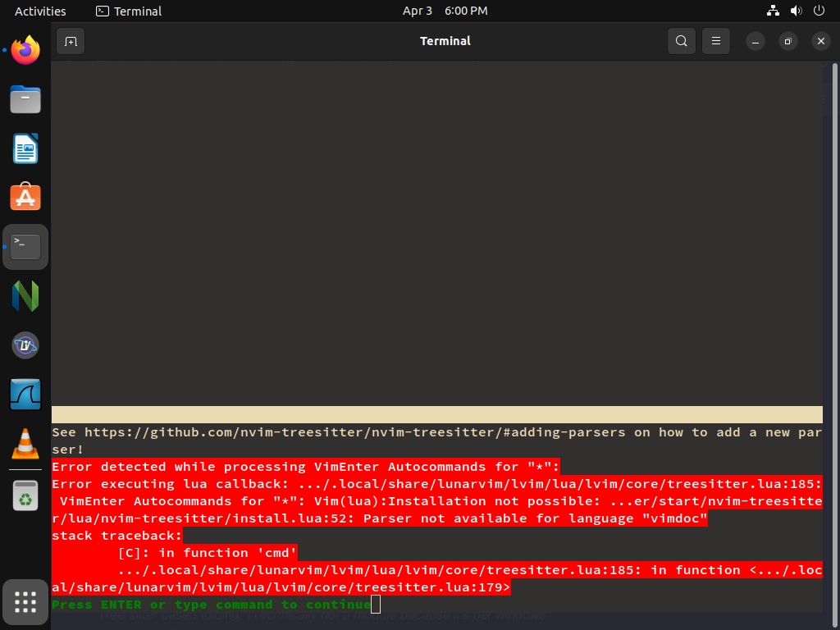Show Applications grid button
840x630 pixels.
(x=25, y=602)
